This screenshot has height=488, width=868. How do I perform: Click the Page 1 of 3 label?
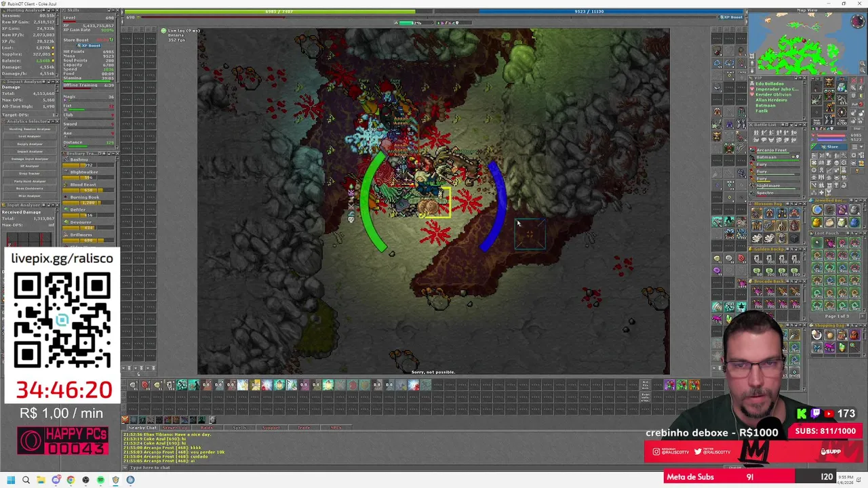pos(836,317)
